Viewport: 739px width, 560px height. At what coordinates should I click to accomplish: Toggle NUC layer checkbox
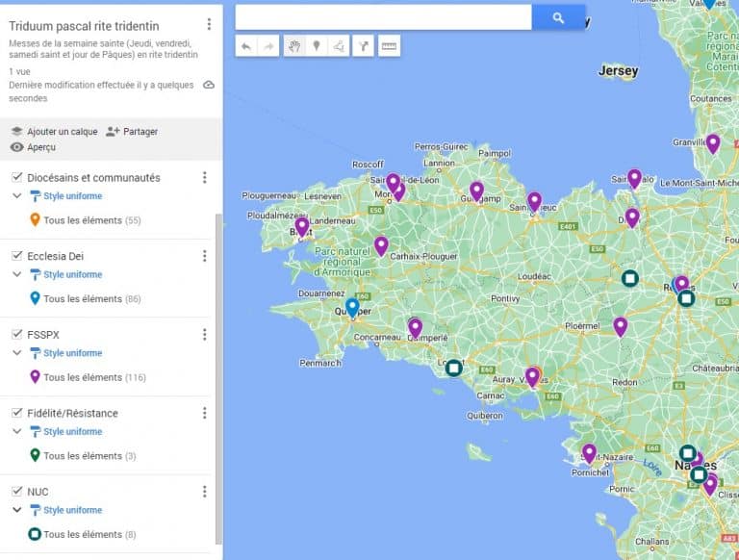click(17, 491)
